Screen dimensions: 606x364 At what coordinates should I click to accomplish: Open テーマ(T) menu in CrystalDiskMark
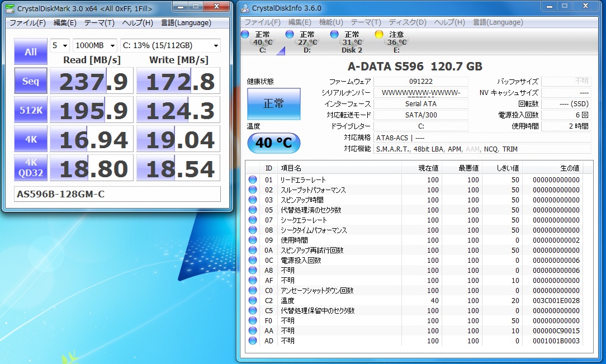(x=100, y=23)
